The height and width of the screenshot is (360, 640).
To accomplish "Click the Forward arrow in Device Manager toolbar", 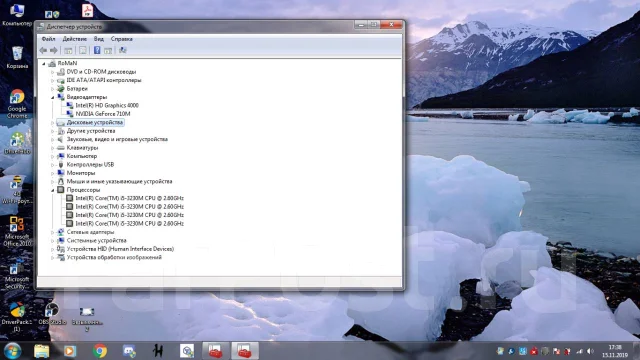I will pos(53,50).
